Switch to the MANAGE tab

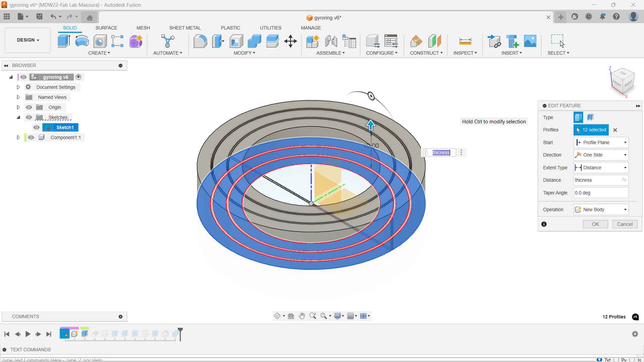pos(311,28)
